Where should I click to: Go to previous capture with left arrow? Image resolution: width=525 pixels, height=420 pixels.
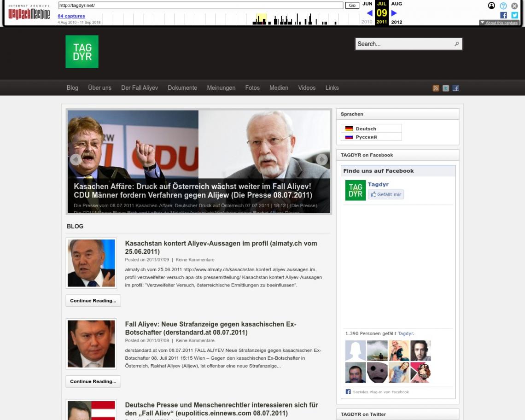pyautogui.click(x=370, y=13)
